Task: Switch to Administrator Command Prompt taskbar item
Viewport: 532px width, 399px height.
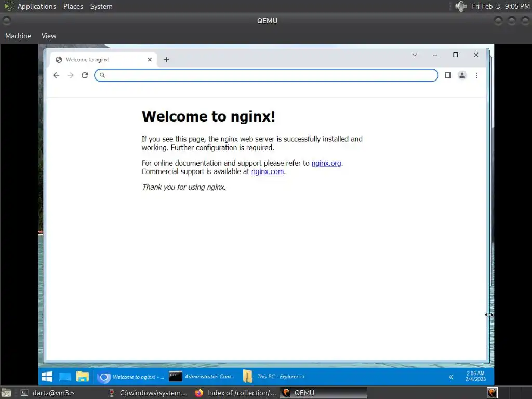Action: (x=202, y=377)
